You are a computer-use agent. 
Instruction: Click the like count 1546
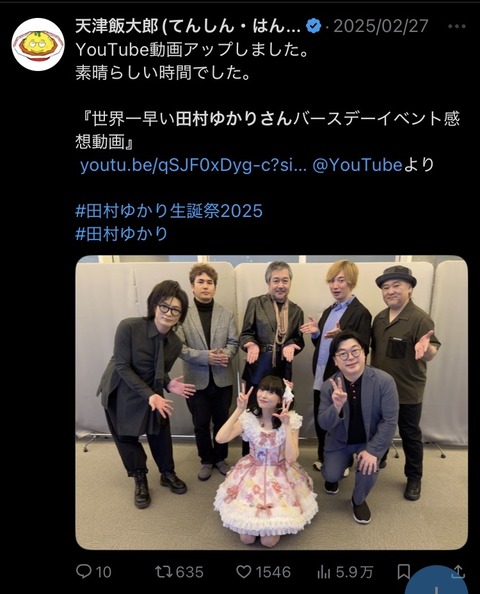tap(273, 572)
